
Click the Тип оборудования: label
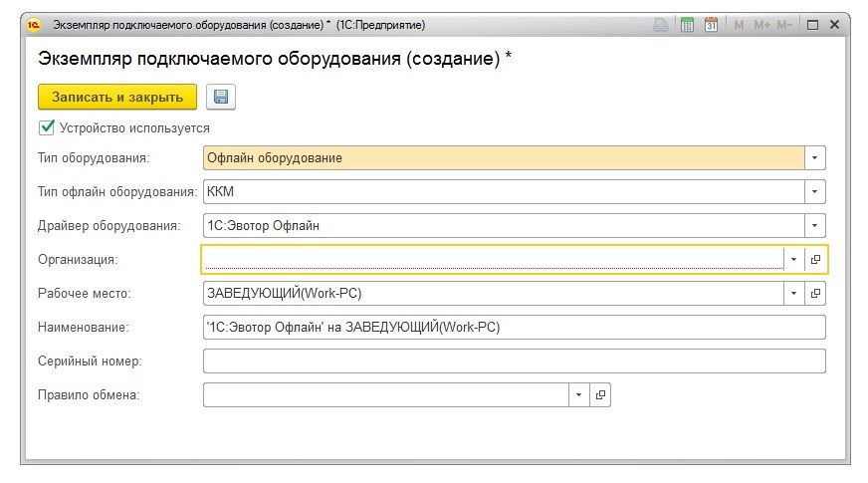[94, 158]
